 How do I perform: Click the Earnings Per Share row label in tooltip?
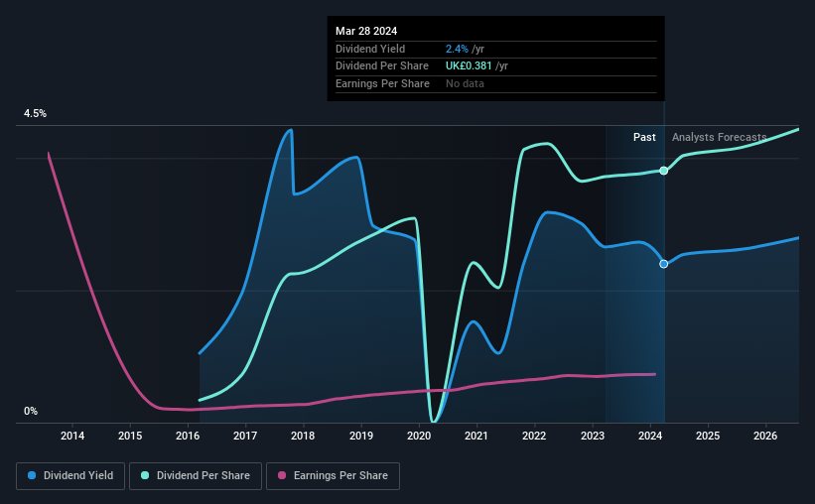click(382, 83)
